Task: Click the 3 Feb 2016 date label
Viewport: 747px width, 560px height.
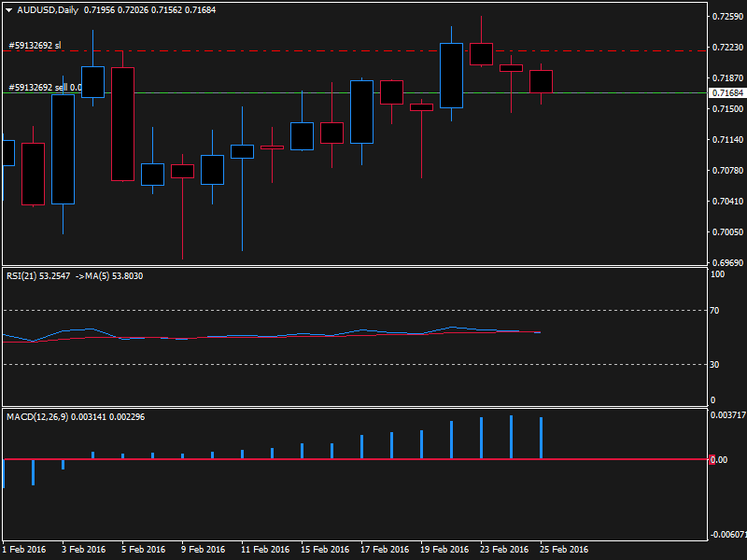Action: (84, 550)
